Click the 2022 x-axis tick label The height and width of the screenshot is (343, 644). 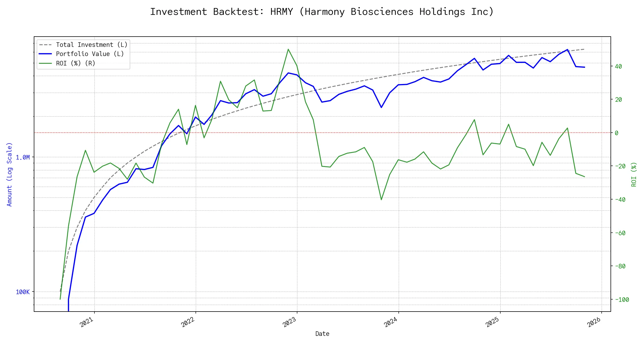(x=188, y=322)
